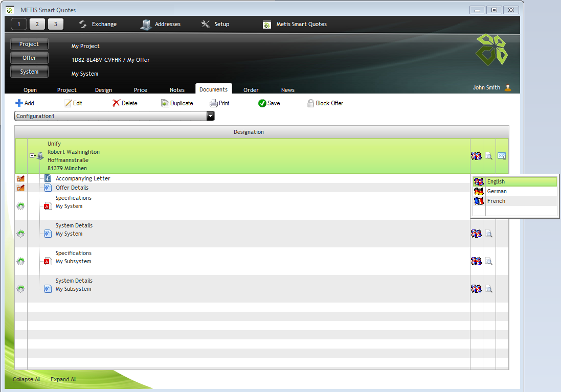
Task: Switch to the Documents tab
Action: tap(214, 89)
